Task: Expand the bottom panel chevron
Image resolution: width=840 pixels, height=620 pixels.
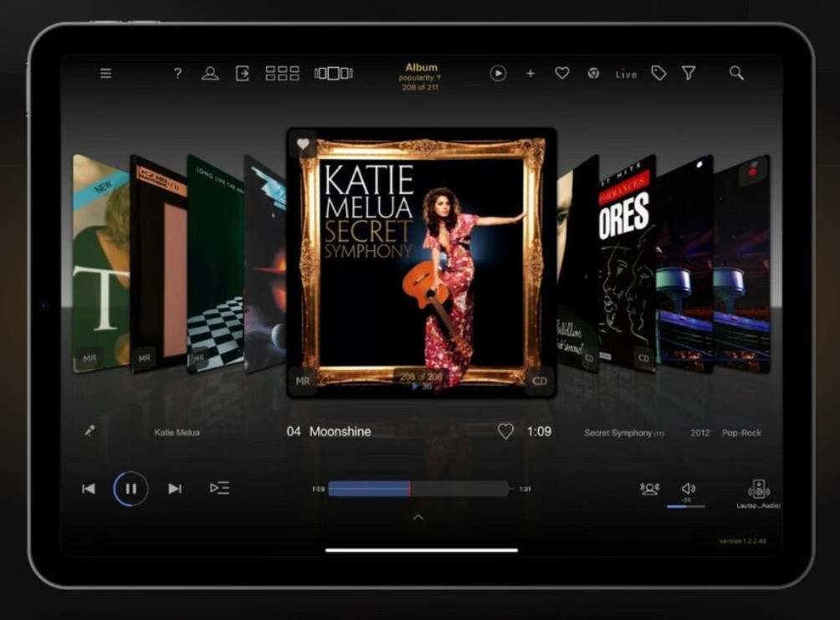Action: coord(418,517)
